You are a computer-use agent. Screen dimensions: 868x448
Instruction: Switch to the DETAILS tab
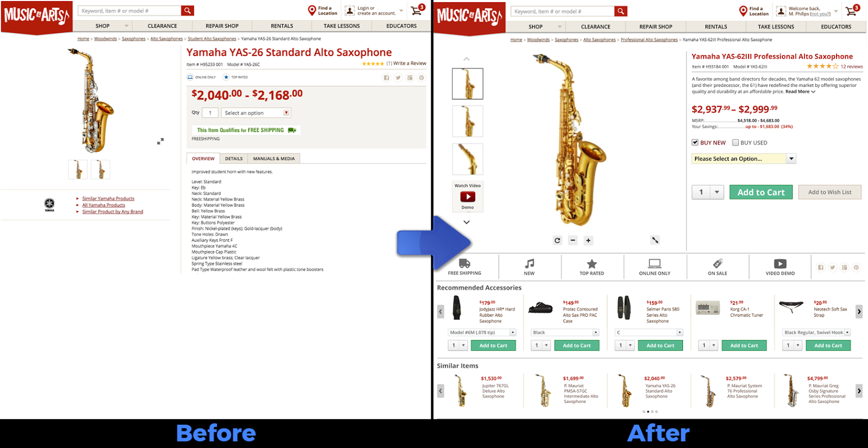(x=234, y=159)
